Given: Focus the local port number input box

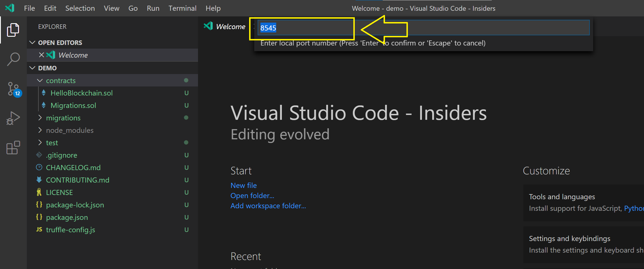Looking at the screenshot, I should point(423,28).
